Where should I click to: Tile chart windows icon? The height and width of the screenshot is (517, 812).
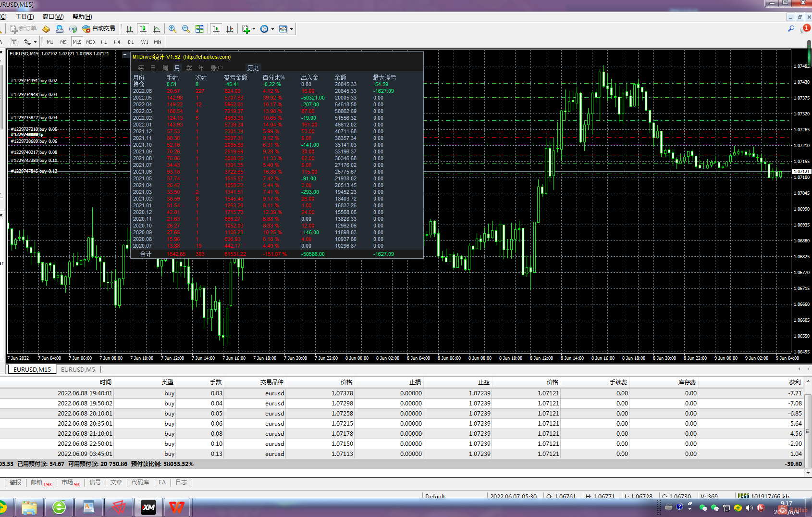coord(199,29)
